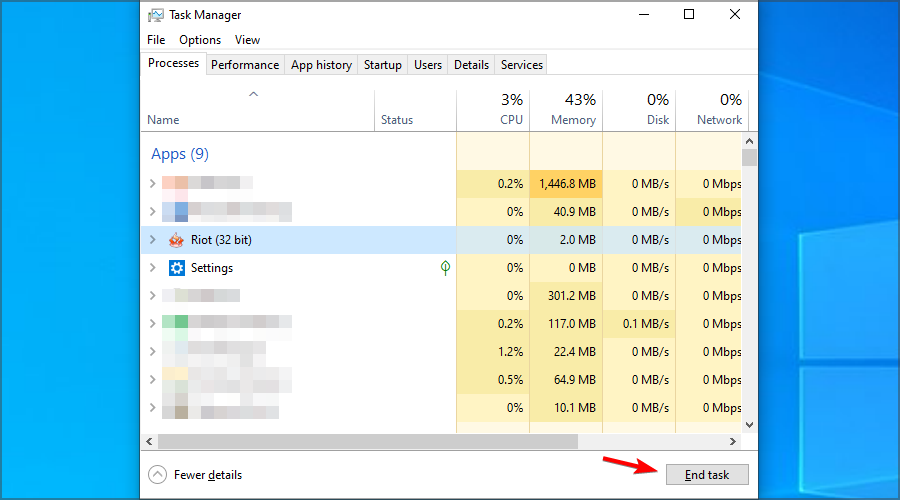Click the 301.2 MB memory cell

tap(566, 296)
